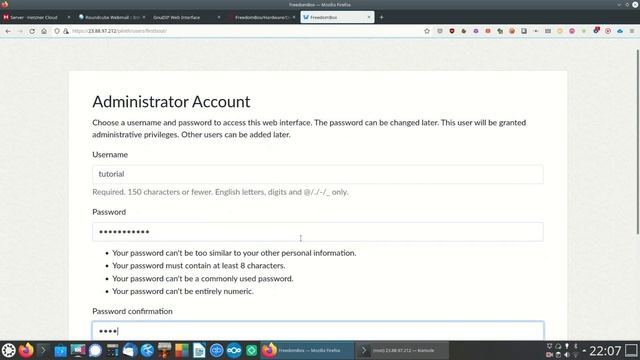Screen dimensions: 640x360
Task: Focus the Password confirmation field
Action: coord(318,331)
